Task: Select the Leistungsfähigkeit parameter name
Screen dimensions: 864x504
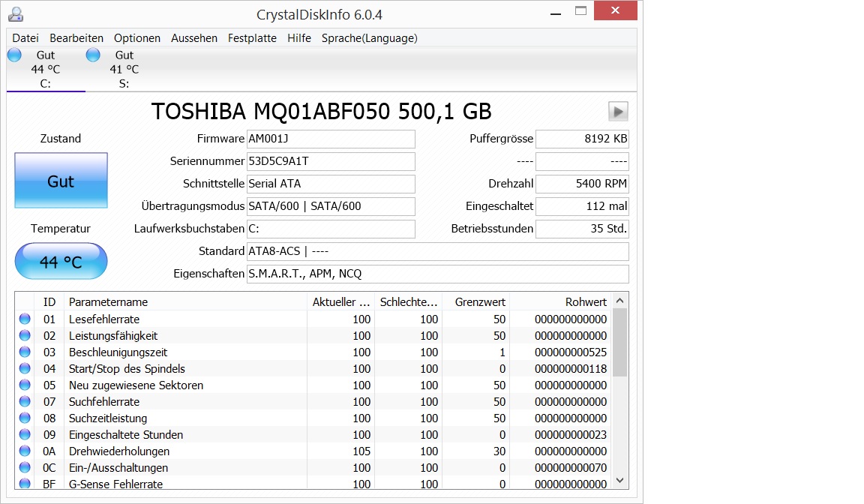Action: [113, 336]
